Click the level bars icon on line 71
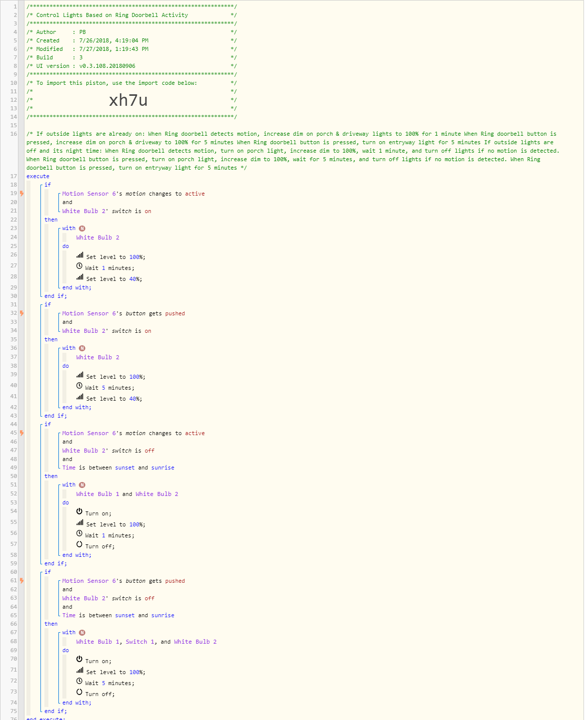 (80, 670)
